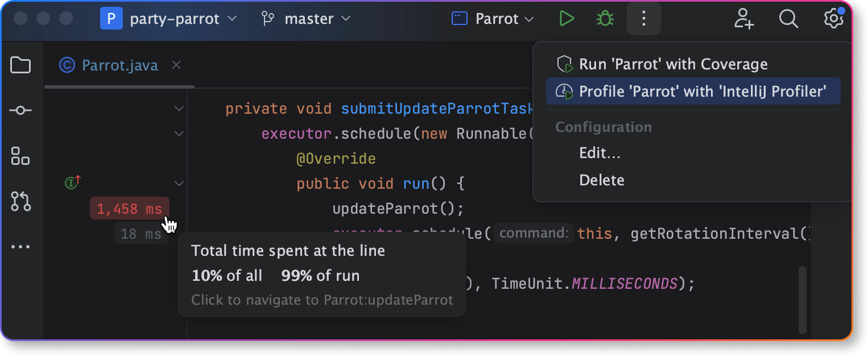Click the 1,458 ms profiler gutter hint

(130, 209)
